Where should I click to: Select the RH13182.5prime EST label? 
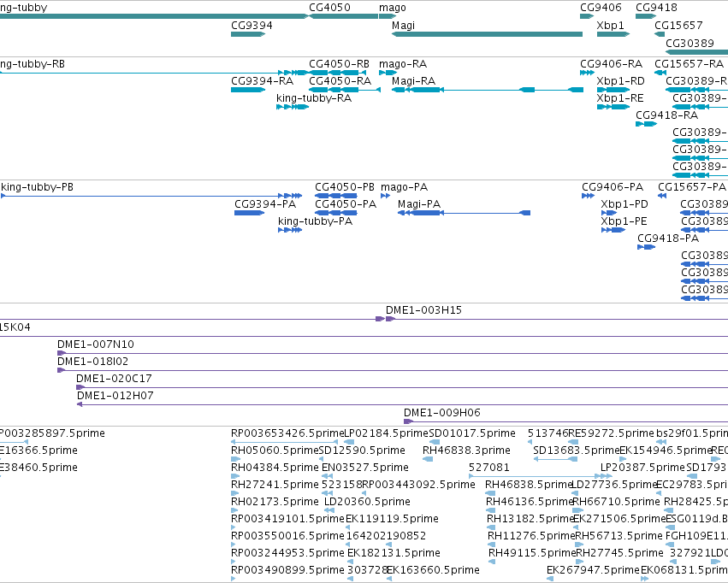pyautogui.click(x=530, y=519)
